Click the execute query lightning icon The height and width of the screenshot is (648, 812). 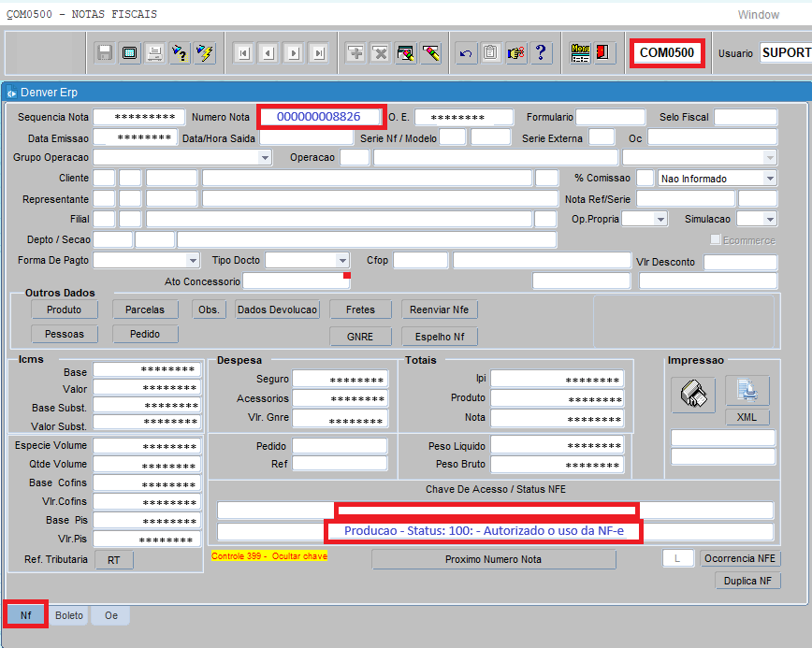click(204, 53)
